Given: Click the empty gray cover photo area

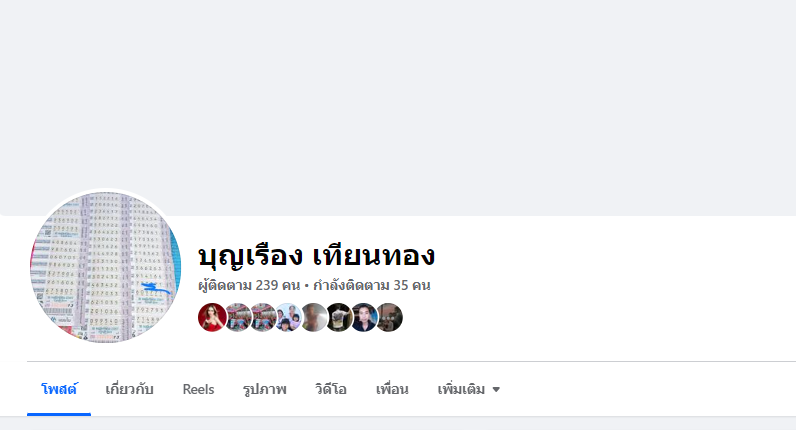Looking at the screenshot, I should (x=398, y=102).
